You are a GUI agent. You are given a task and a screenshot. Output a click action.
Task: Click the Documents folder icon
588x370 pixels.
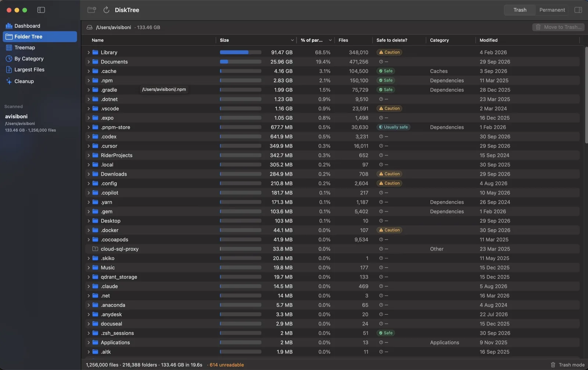(95, 62)
